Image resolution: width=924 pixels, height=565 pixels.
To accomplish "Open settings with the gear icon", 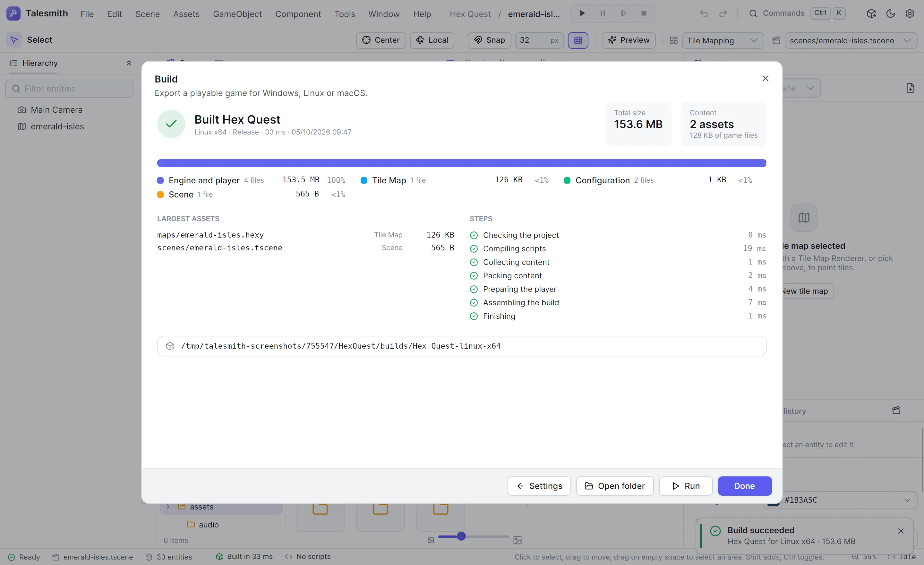I will click(x=910, y=13).
